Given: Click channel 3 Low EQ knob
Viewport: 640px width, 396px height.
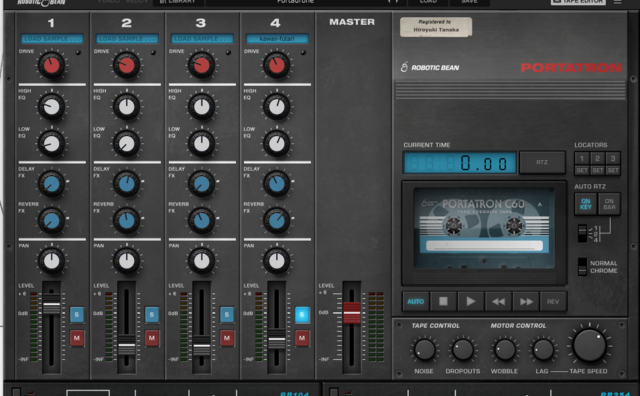Looking at the screenshot, I should tap(202, 144).
